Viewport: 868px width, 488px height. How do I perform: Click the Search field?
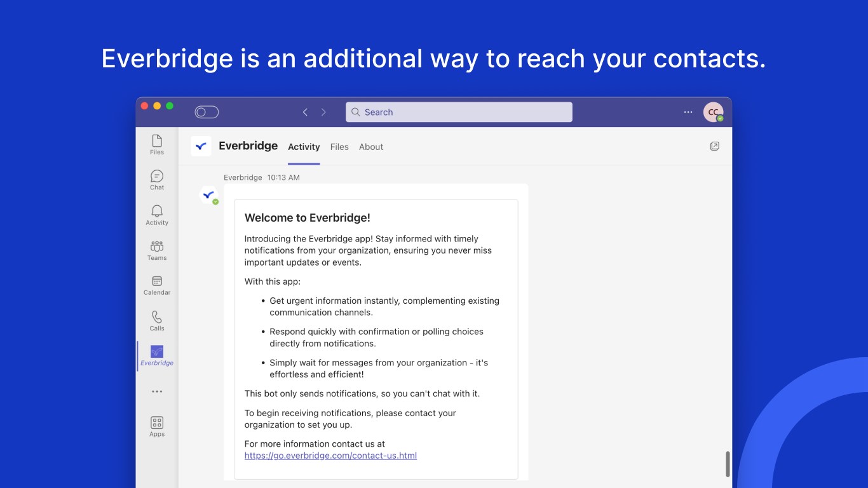click(x=459, y=112)
